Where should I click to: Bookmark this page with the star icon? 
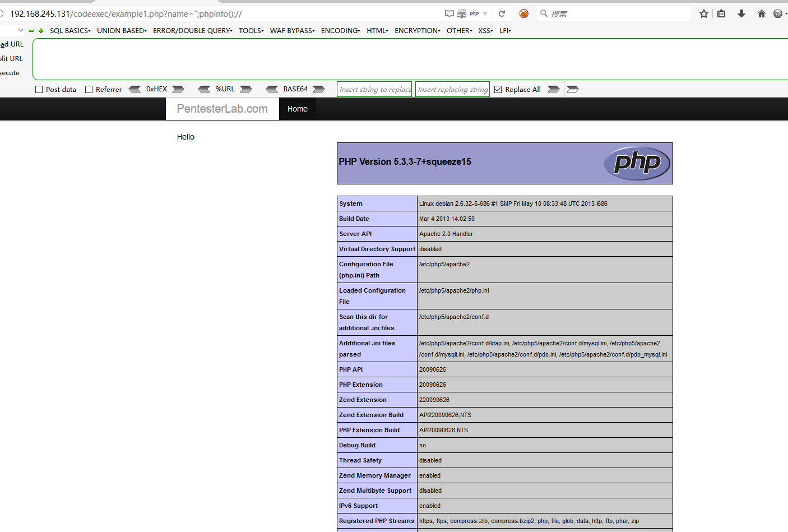pos(704,13)
